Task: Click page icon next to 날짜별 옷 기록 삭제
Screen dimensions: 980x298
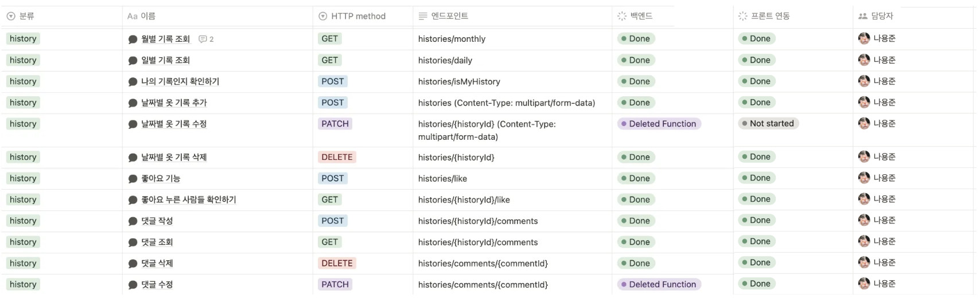Action: pyautogui.click(x=133, y=158)
